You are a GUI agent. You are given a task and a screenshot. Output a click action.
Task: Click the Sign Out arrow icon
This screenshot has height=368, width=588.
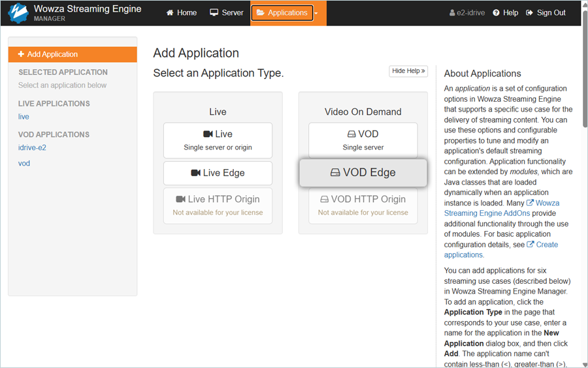pos(529,13)
